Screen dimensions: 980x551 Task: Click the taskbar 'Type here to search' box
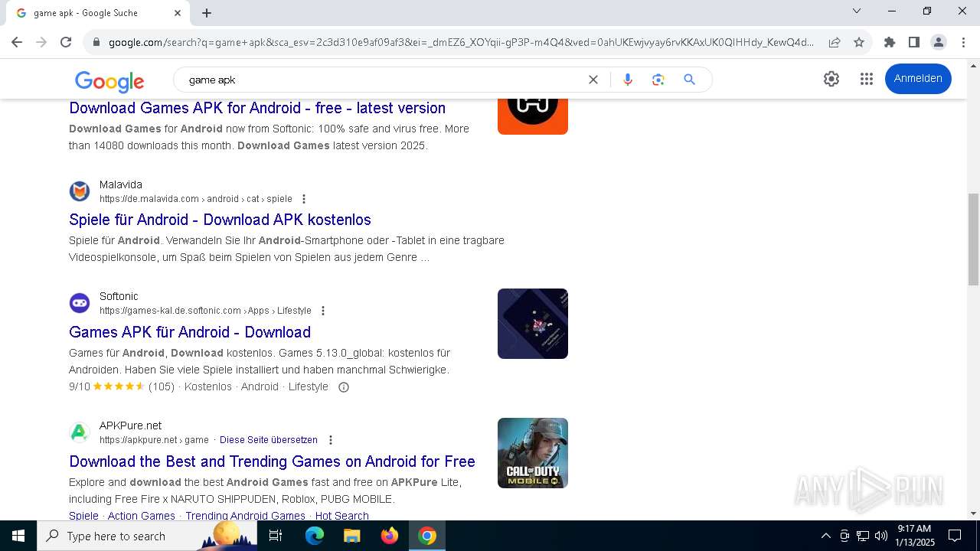(147, 536)
